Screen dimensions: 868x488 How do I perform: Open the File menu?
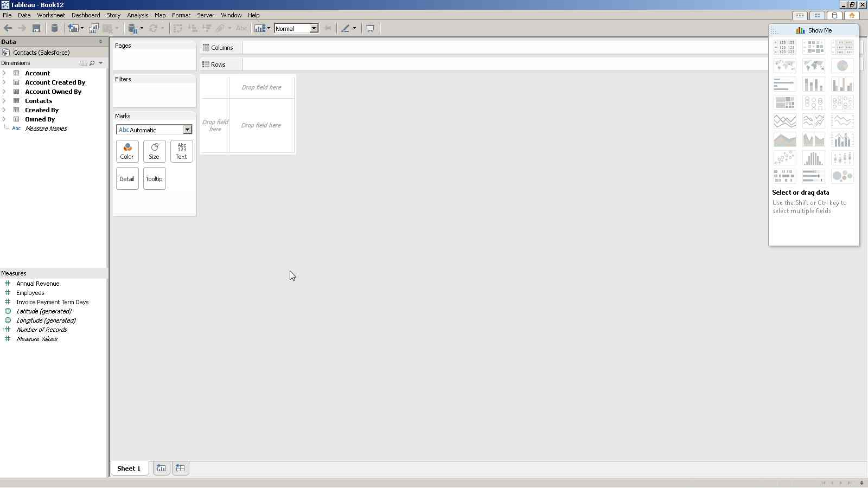tap(7, 15)
